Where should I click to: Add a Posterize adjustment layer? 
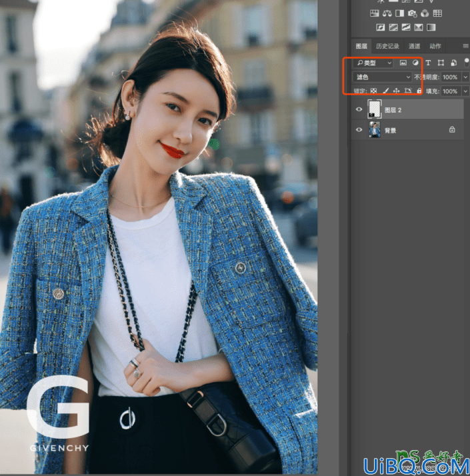pyautogui.click(x=393, y=27)
